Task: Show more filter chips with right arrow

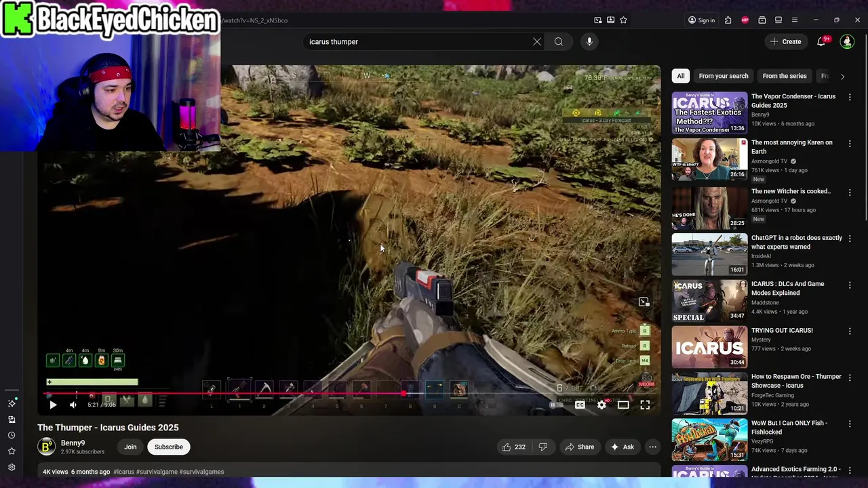Action: pyautogui.click(x=842, y=77)
